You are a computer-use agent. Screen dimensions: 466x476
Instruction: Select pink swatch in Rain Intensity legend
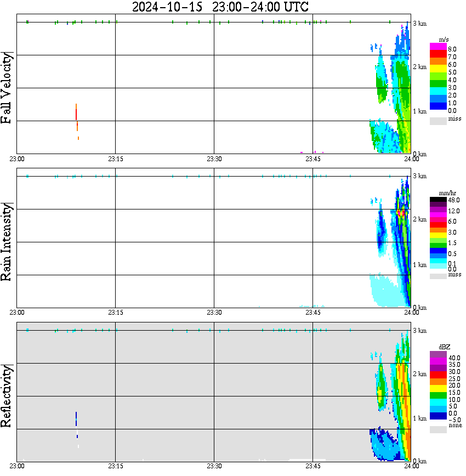point(438,220)
